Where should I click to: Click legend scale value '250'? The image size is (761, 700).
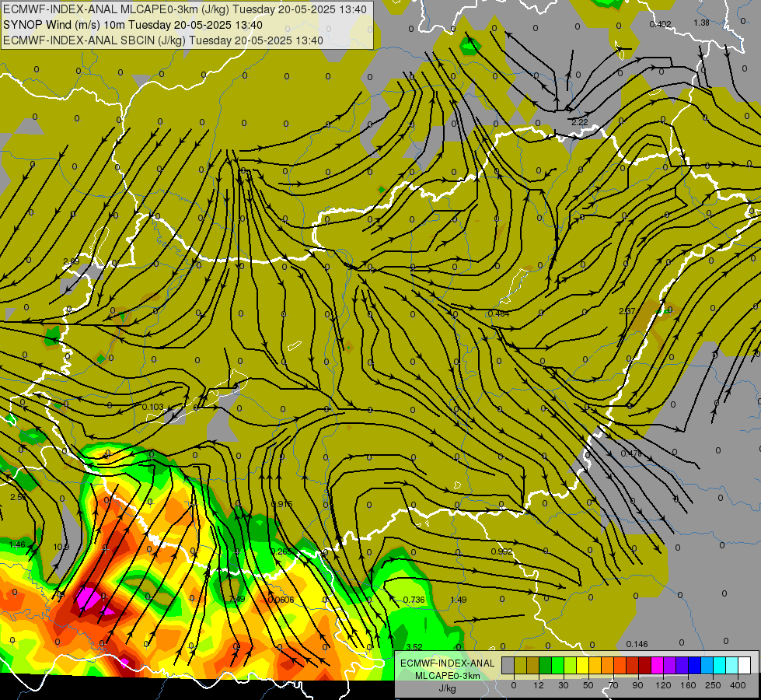tap(713, 685)
